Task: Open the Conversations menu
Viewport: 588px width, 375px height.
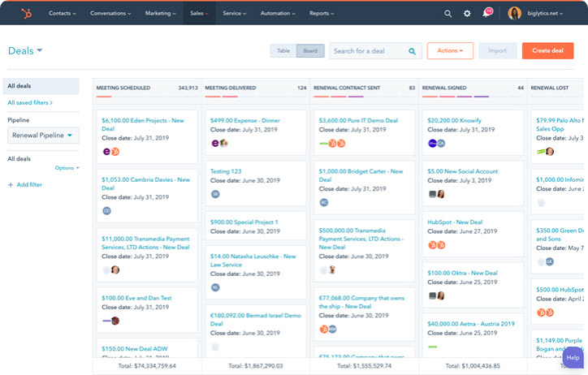Action: tap(110, 14)
